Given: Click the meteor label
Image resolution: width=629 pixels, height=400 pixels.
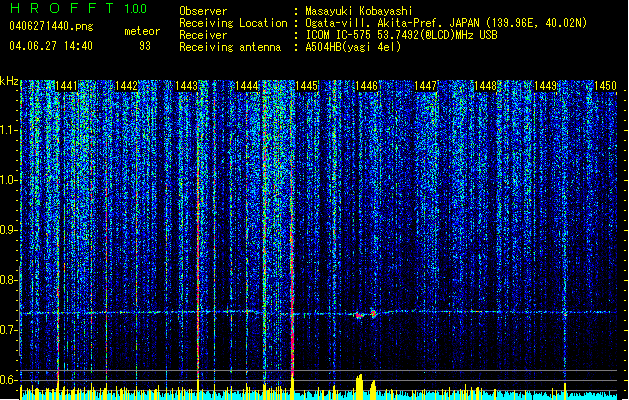Looking at the screenshot, I should pos(142,31).
